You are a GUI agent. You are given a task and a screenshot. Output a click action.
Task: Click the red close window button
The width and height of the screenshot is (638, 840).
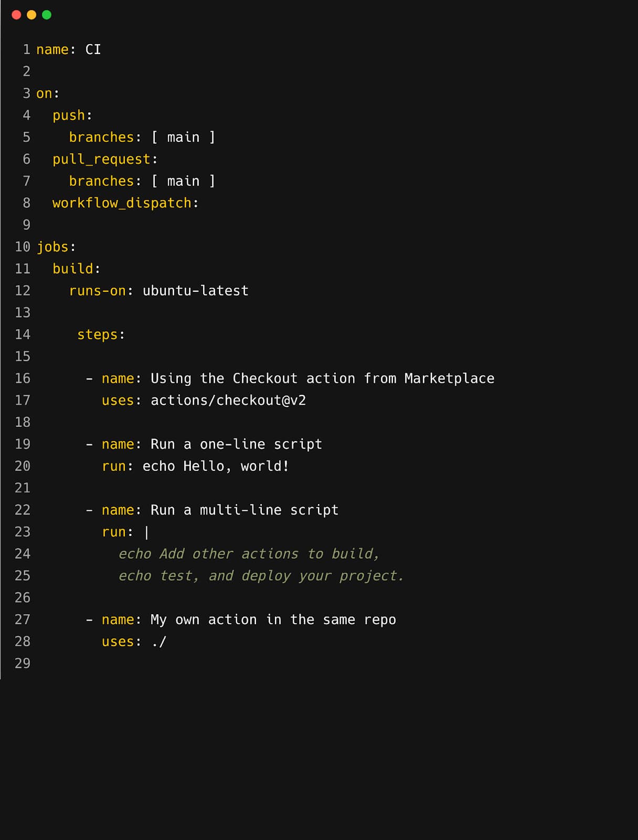(16, 15)
